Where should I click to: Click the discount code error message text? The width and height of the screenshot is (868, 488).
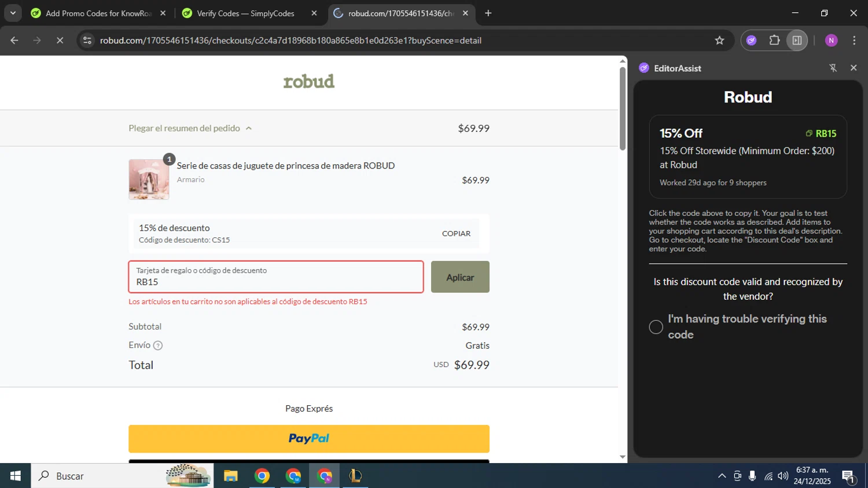point(248,302)
